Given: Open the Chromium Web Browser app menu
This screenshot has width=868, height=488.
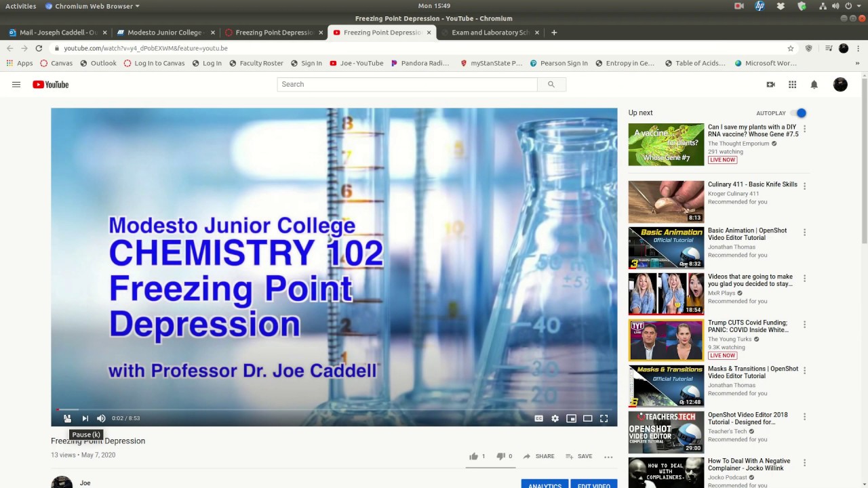Looking at the screenshot, I should point(92,6).
